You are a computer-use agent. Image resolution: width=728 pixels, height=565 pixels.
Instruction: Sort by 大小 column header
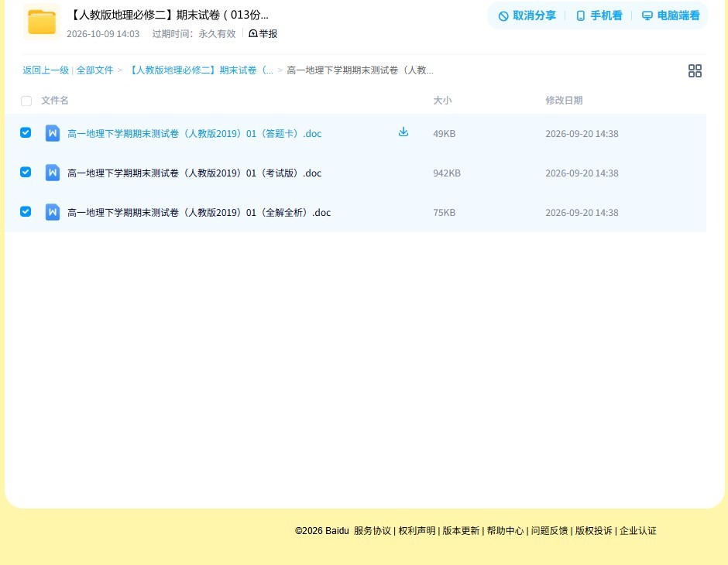(442, 100)
